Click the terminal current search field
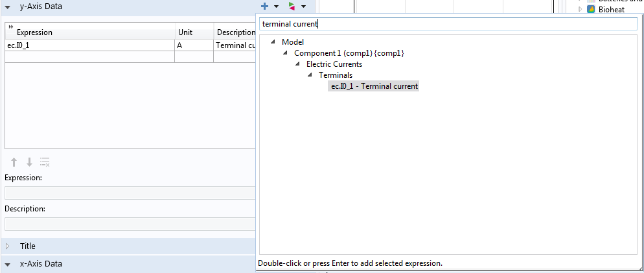This screenshot has width=644, height=273. 447,23
